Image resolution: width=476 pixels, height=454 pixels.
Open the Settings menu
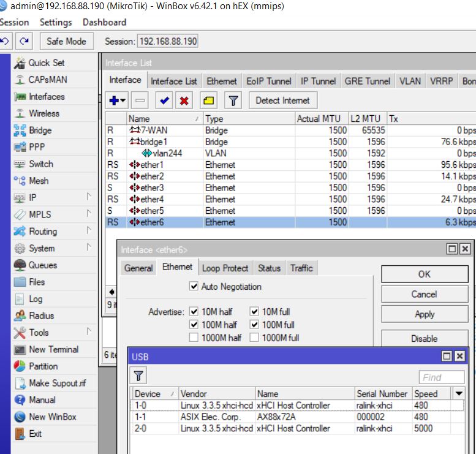pyautogui.click(x=56, y=22)
